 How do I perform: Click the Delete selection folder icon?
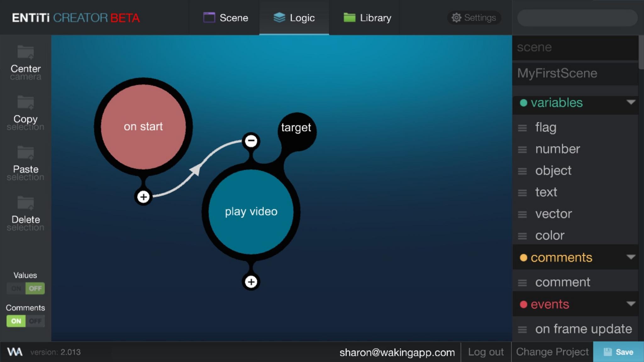click(25, 203)
